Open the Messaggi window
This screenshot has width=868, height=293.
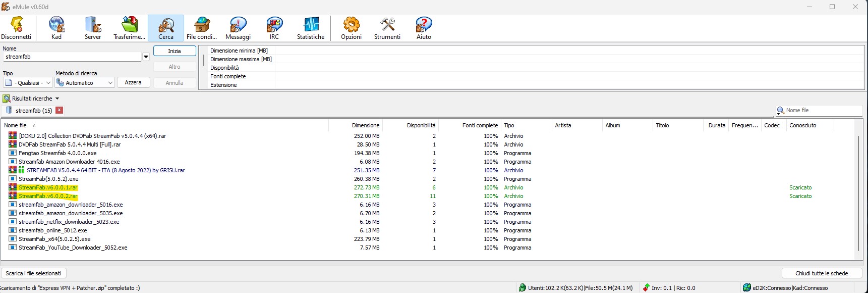click(x=238, y=28)
